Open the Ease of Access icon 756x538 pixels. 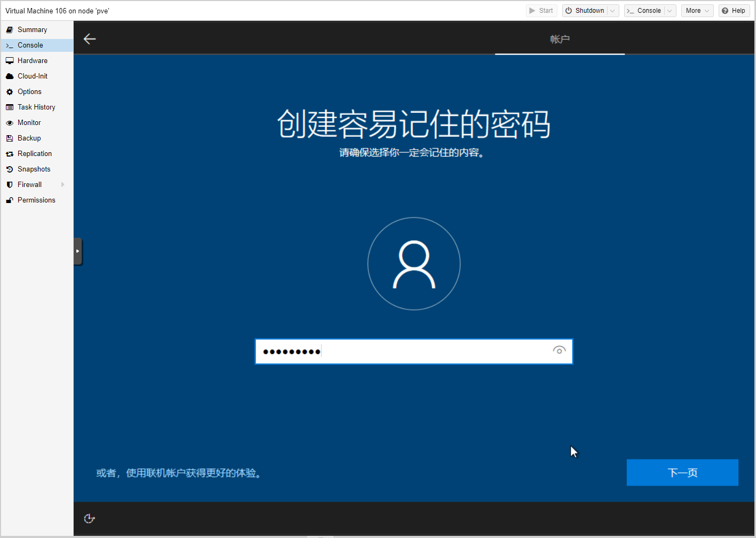89,518
